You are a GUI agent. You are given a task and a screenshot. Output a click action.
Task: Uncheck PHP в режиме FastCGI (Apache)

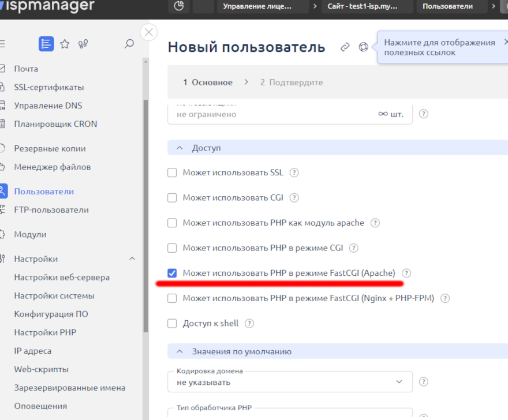pyautogui.click(x=171, y=273)
